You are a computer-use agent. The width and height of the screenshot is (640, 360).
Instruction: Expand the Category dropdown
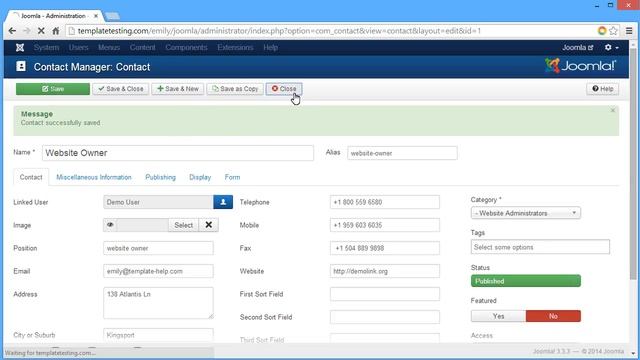point(526,213)
